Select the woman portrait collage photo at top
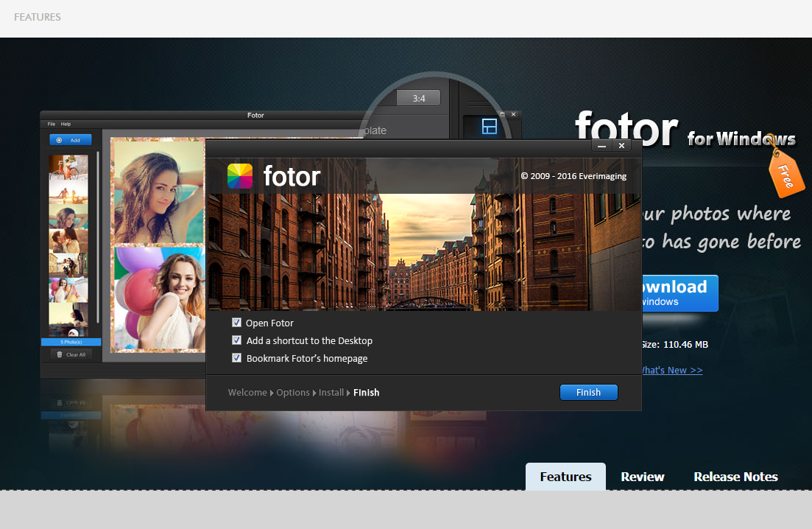Viewport: 812px width, 529px height. click(158, 192)
